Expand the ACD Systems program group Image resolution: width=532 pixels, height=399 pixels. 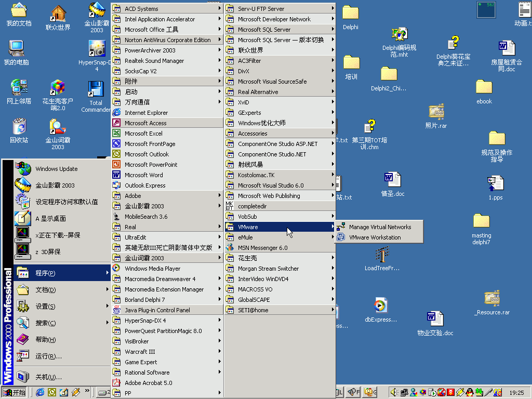click(167, 8)
